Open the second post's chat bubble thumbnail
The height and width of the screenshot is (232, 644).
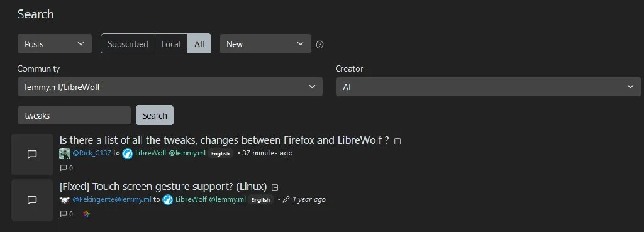32,201
